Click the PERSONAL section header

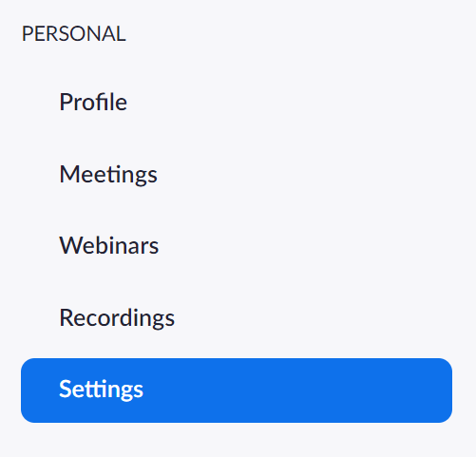73,34
